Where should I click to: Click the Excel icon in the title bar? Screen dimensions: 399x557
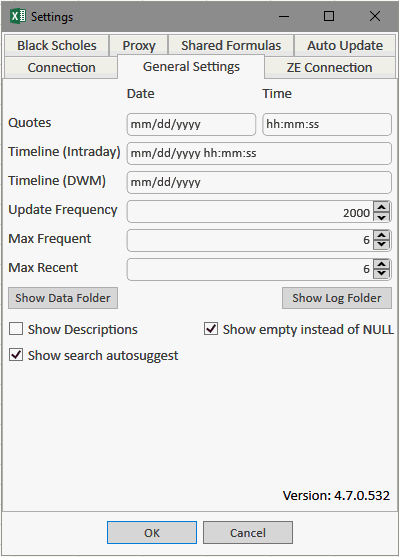(18, 16)
